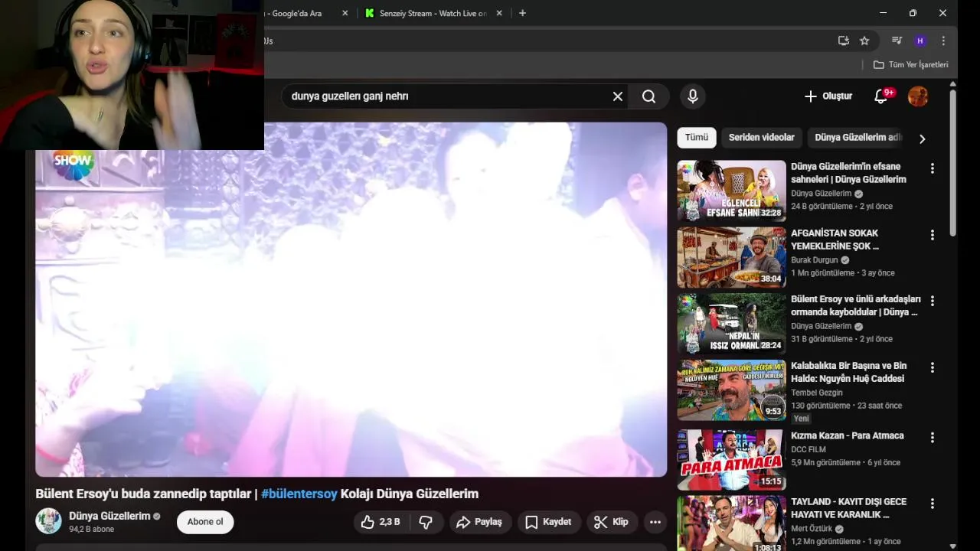
Task: Open the #bülentersoy hashtag link
Action: click(x=299, y=494)
